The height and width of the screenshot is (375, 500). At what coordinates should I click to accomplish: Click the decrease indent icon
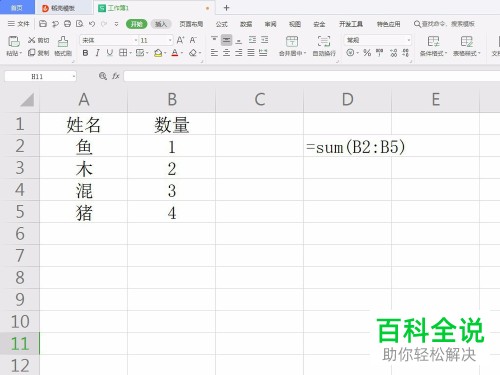click(252, 40)
